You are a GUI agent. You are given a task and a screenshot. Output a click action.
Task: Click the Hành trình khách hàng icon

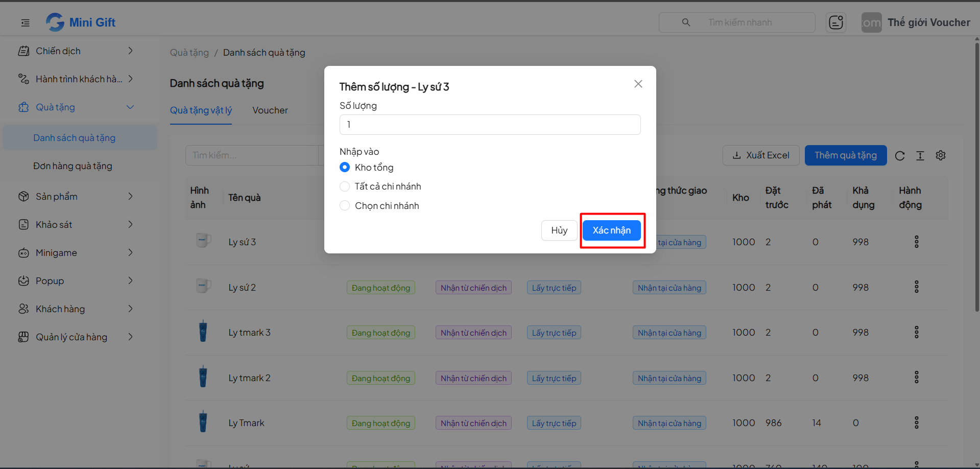click(x=23, y=79)
